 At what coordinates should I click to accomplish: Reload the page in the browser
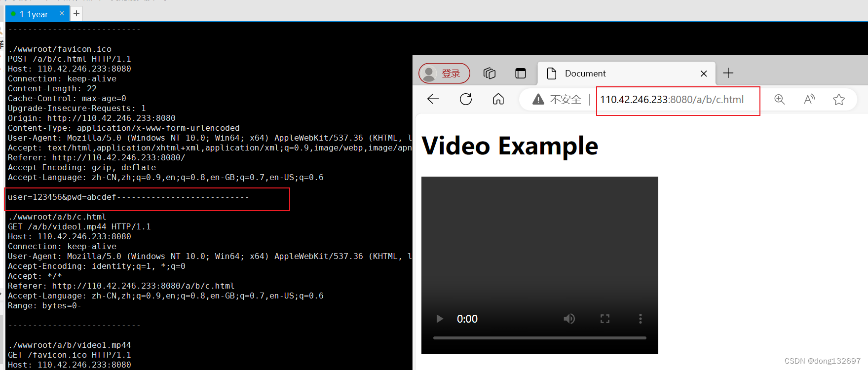pyautogui.click(x=466, y=99)
